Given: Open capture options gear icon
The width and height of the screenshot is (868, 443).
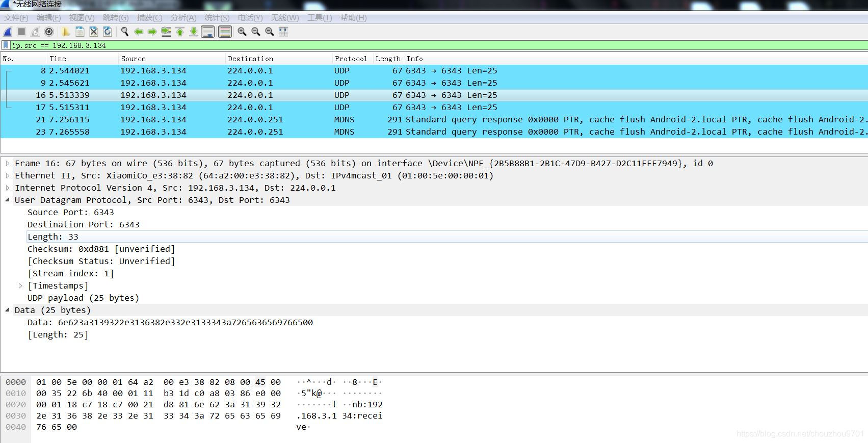Looking at the screenshot, I should click(x=49, y=32).
